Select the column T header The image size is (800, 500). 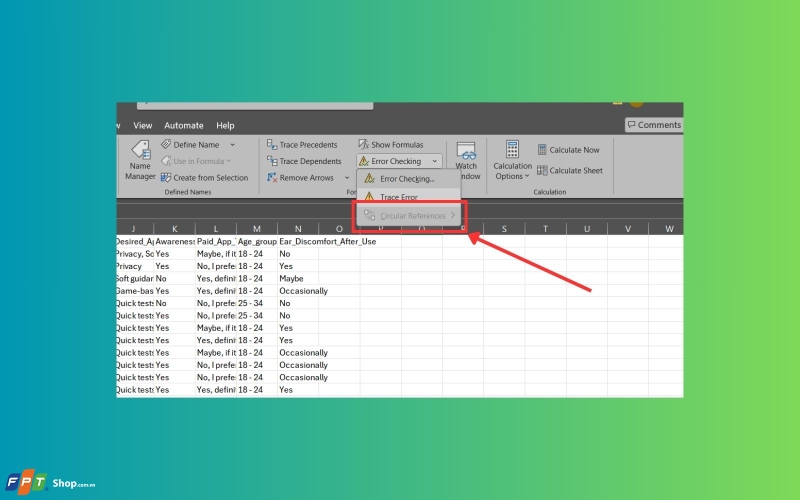[545, 229]
